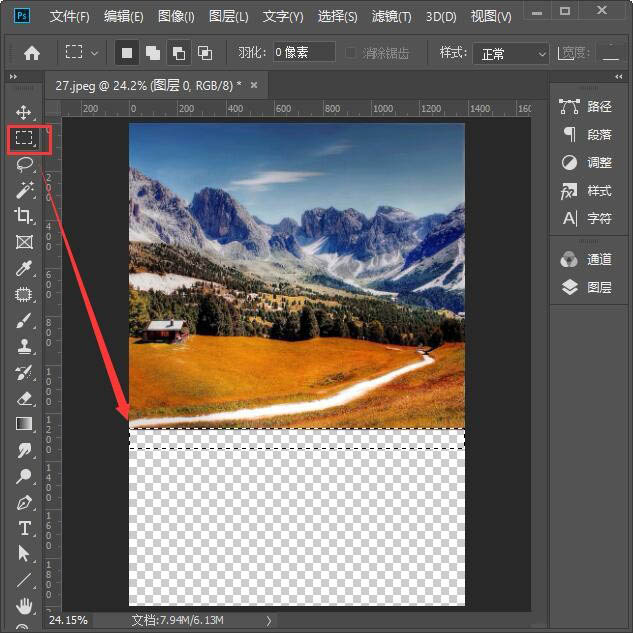Select the Eyedropper tool
This screenshot has width=633, height=633.
point(24,268)
